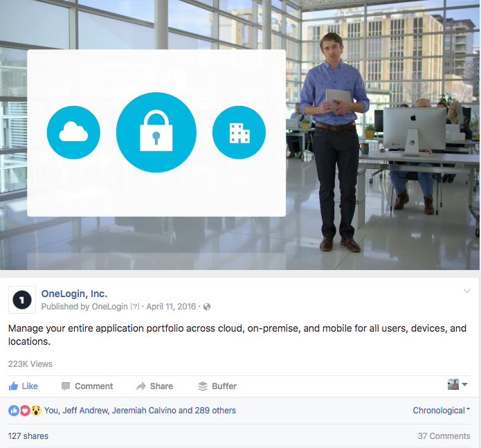Image resolution: width=481 pixels, height=448 pixels.
Task: Open the Comment action
Action: (87, 386)
